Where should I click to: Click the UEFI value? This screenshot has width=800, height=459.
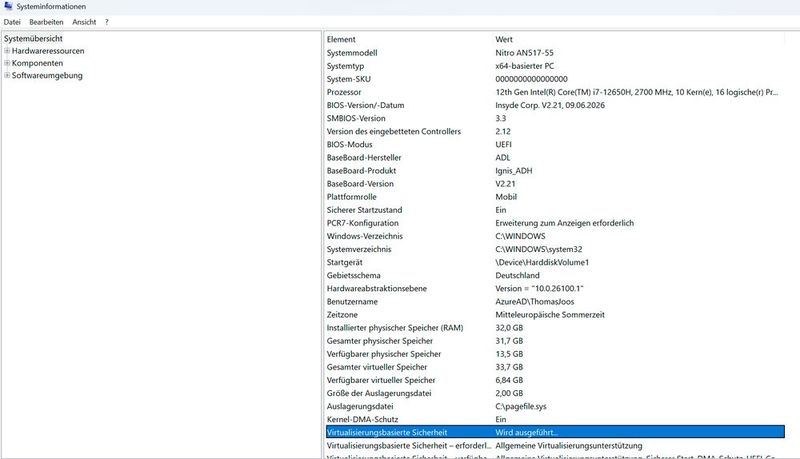(504, 144)
